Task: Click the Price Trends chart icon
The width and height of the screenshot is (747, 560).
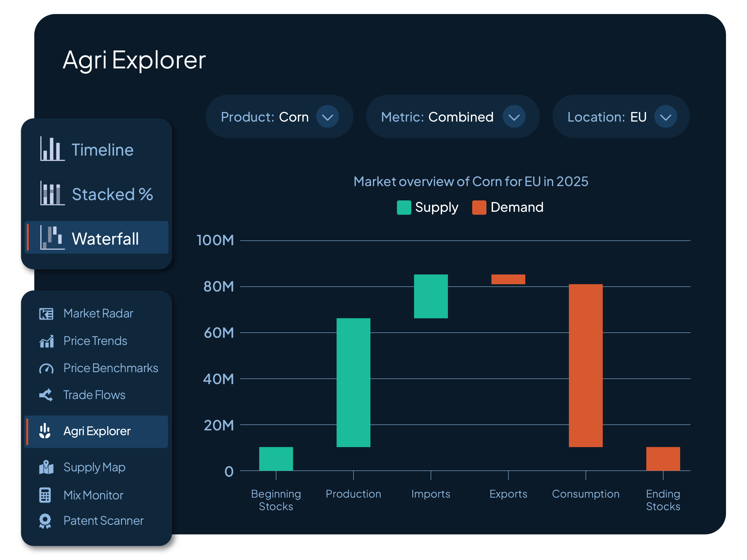Action: (46, 341)
